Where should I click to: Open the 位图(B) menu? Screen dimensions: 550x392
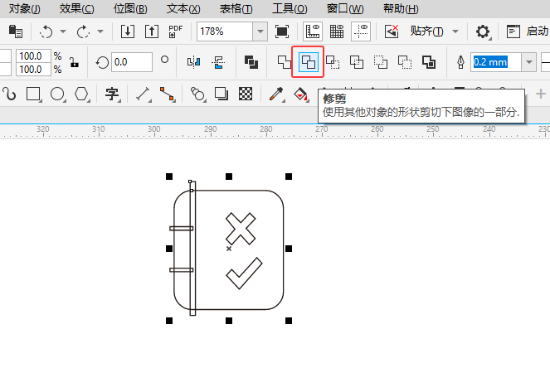click(130, 9)
